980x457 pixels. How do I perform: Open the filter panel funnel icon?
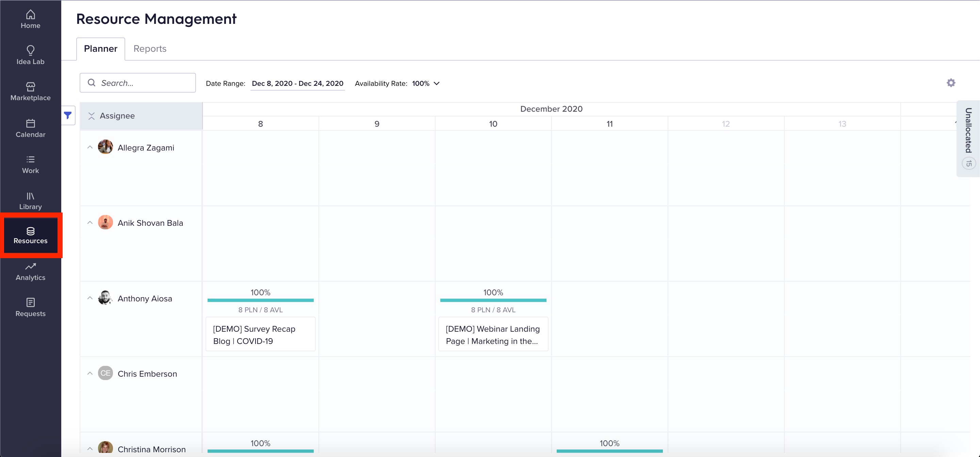pyautogui.click(x=68, y=115)
